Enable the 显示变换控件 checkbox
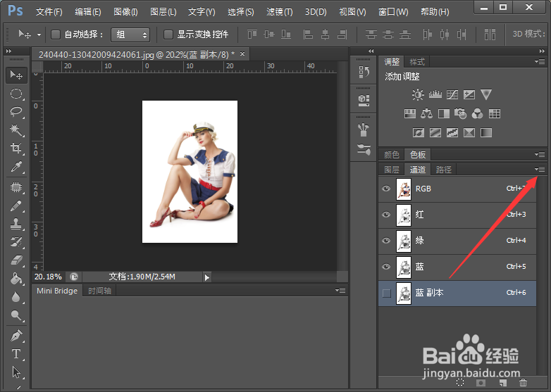 (168, 34)
